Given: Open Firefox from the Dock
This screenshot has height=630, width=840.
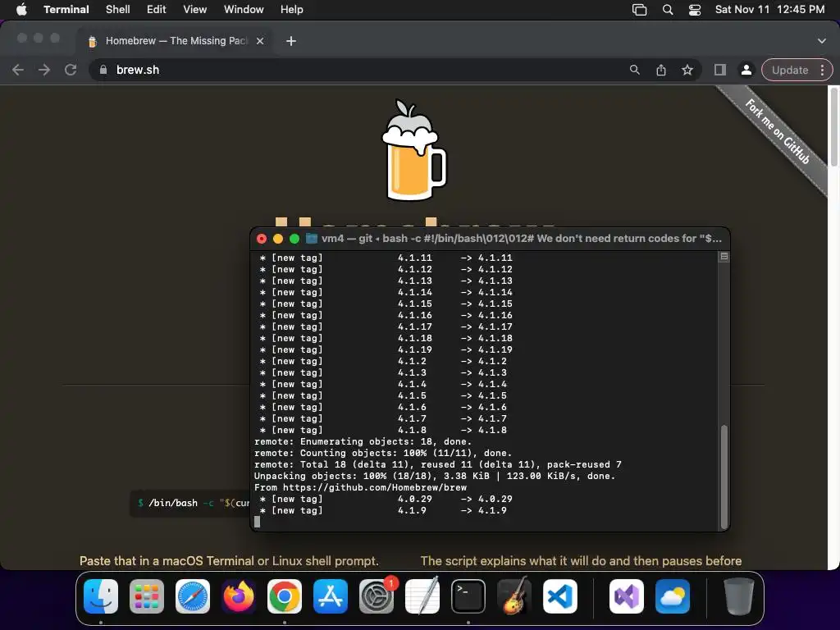Looking at the screenshot, I should click(x=239, y=596).
